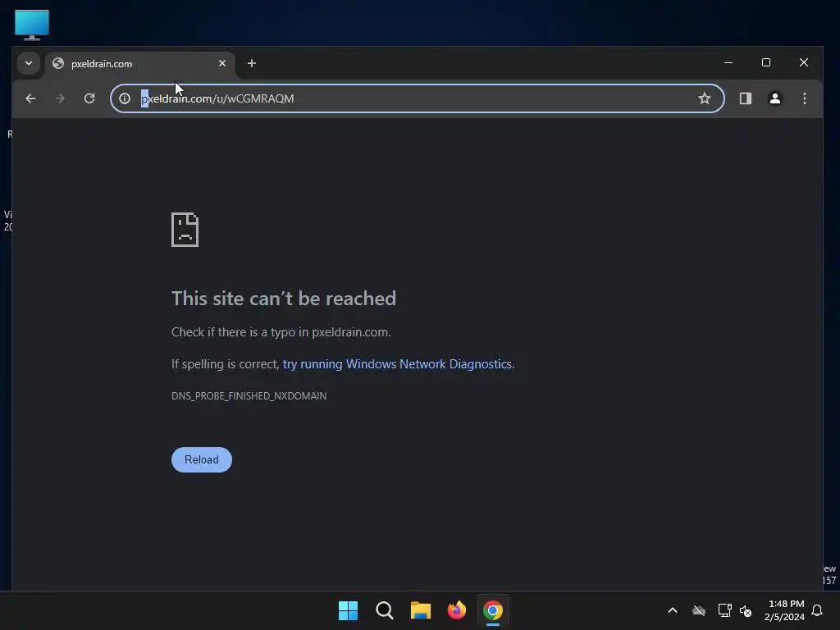
Task: Select the pxeldrain.com tab
Action: (139, 64)
